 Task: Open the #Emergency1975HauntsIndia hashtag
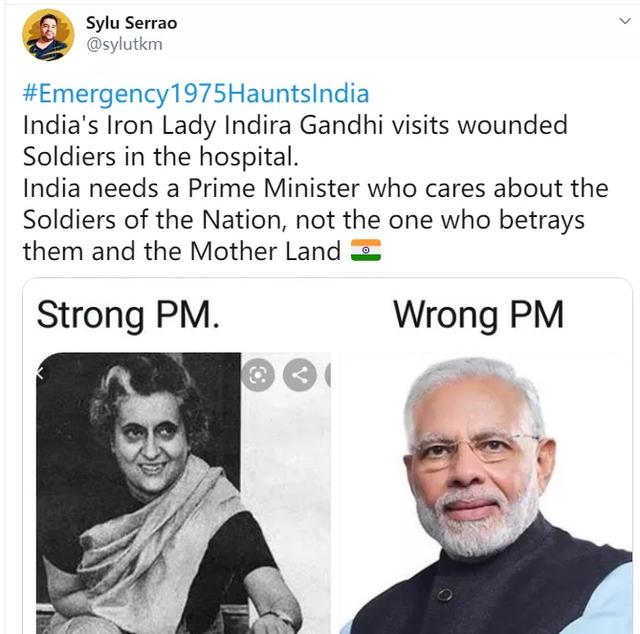[196, 95]
